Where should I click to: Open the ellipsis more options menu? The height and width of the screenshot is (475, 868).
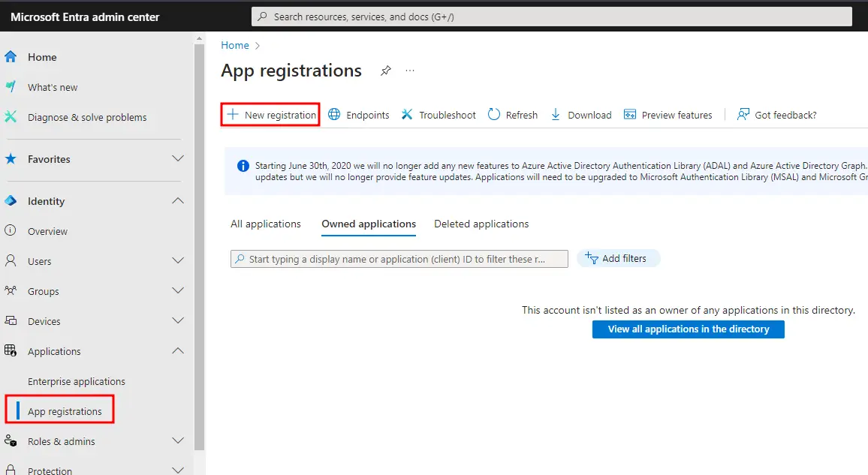coord(410,71)
